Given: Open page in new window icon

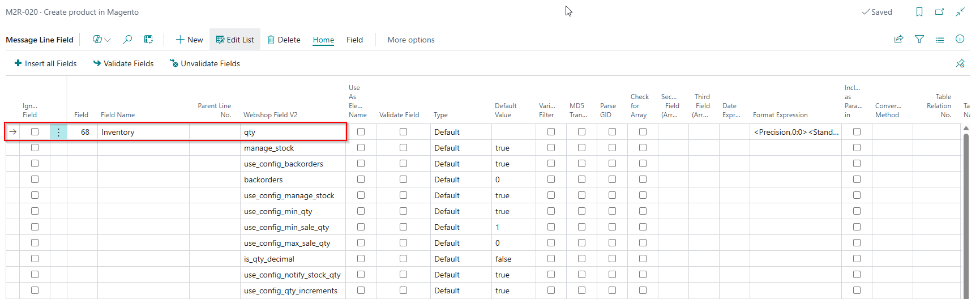Looking at the screenshot, I should [x=940, y=12].
